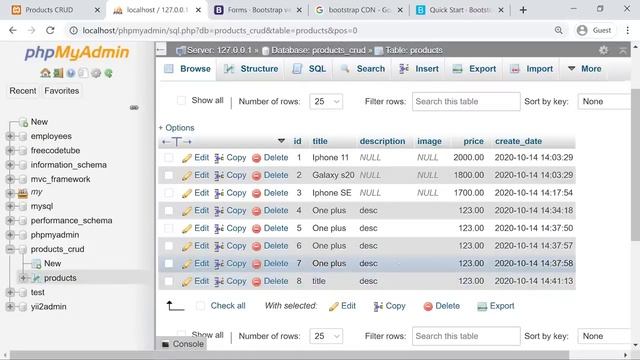The image size is (640, 360).
Task: Open Chrome three-dot menu
Action: (627, 30)
